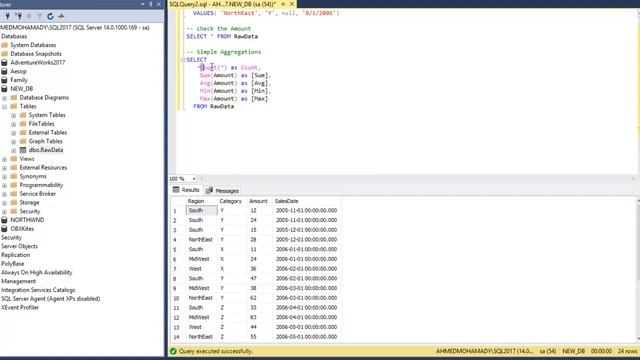640x360 pixels.
Task: Click the Database Snapshots folder icon
Action: [x=4, y=54]
